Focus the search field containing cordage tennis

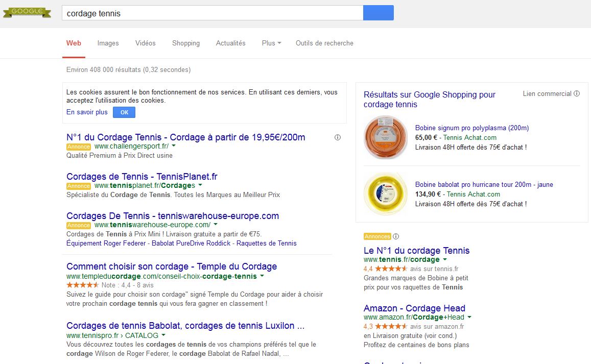click(212, 13)
